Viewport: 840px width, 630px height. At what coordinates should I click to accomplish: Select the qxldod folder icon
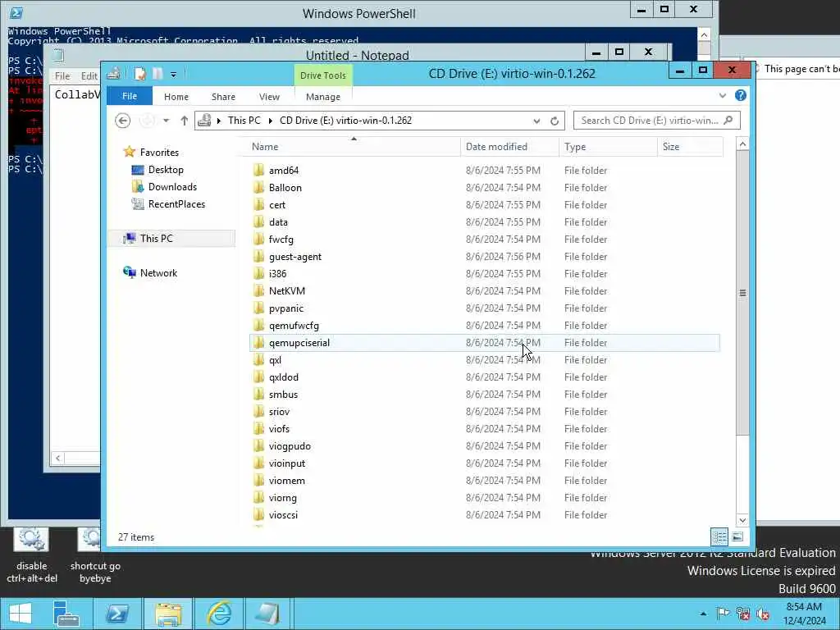[258, 377]
